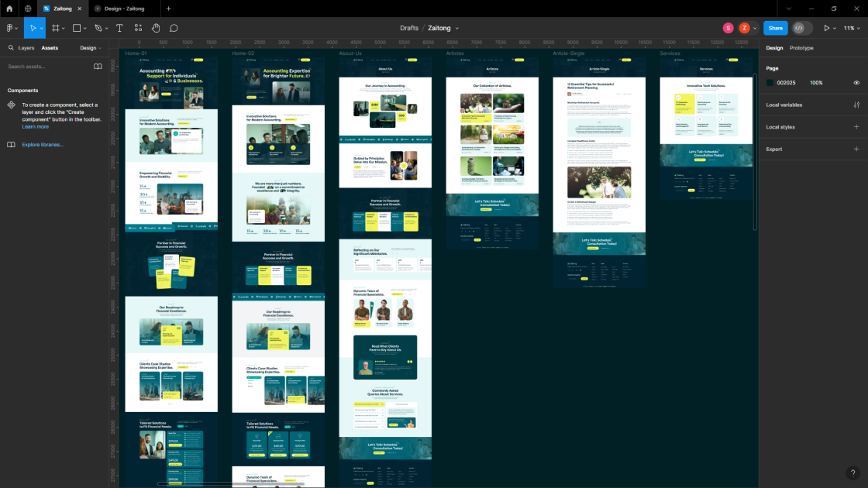The width and height of the screenshot is (868, 488).
Task: Click the Explore libraries book icon
Action: tap(11, 144)
